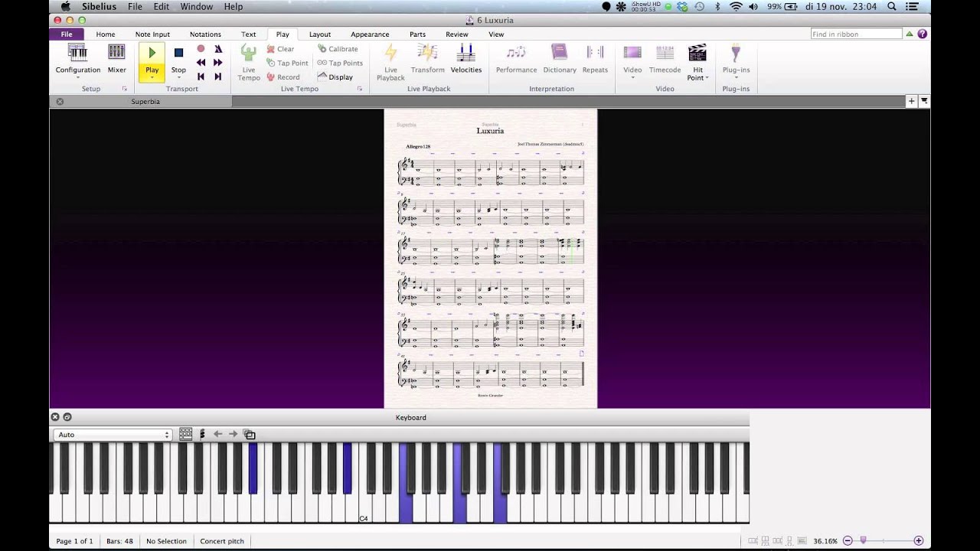Click the score page thumbnail

(x=490, y=259)
